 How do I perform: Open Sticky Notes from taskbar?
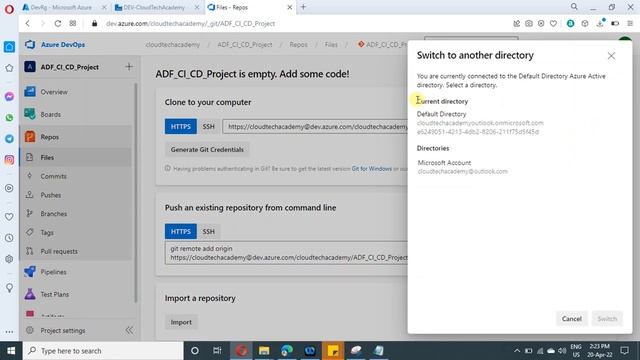click(x=333, y=351)
